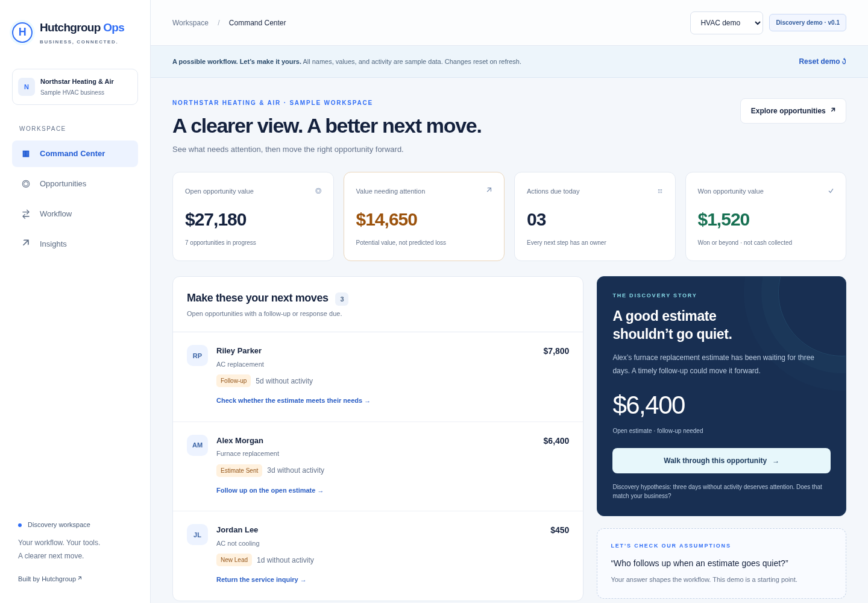Click the Actions due today list icon

660,191
